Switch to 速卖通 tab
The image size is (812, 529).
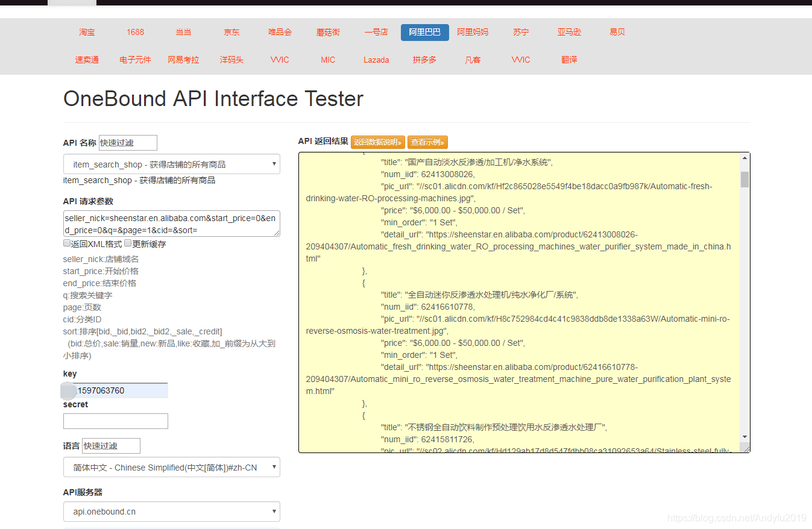tap(87, 60)
